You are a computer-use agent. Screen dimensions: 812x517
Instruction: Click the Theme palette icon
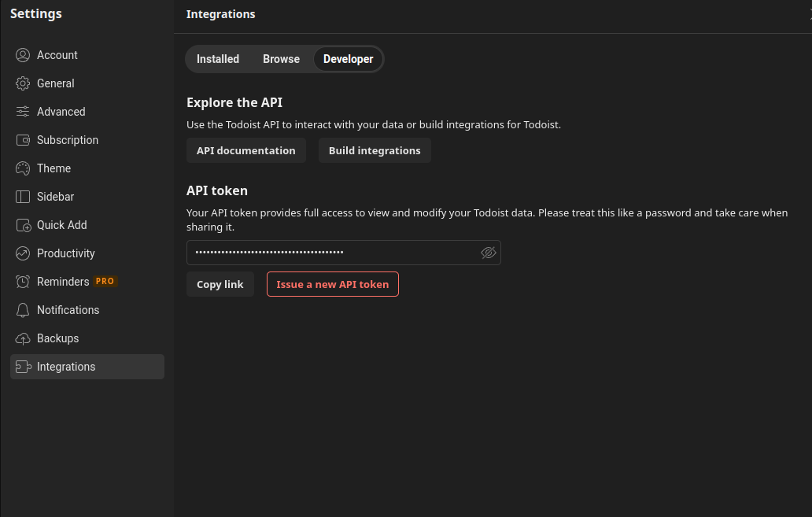[23, 168]
